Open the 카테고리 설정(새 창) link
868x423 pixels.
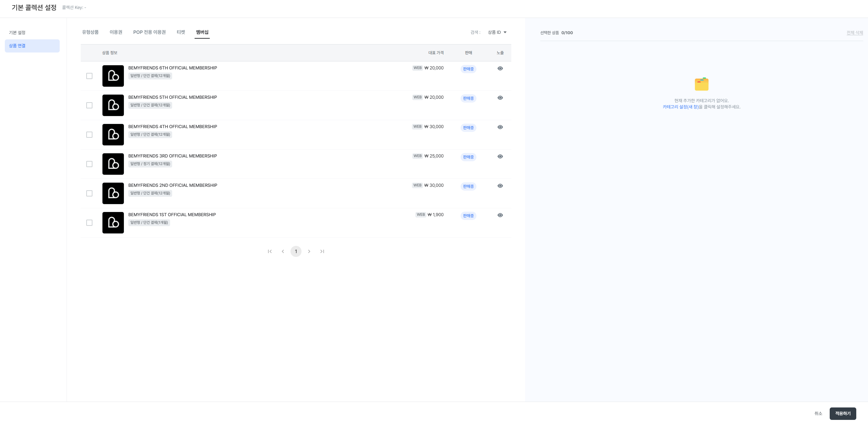click(681, 107)
